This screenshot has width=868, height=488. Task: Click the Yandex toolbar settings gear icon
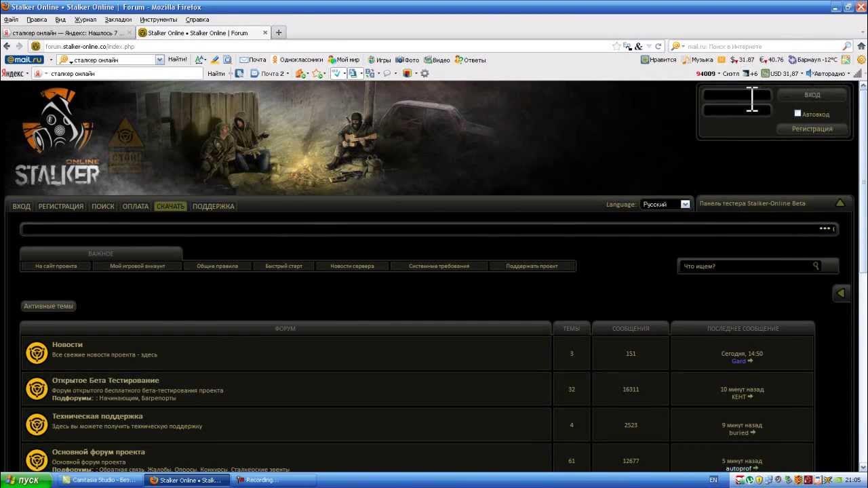coord(425,73)
